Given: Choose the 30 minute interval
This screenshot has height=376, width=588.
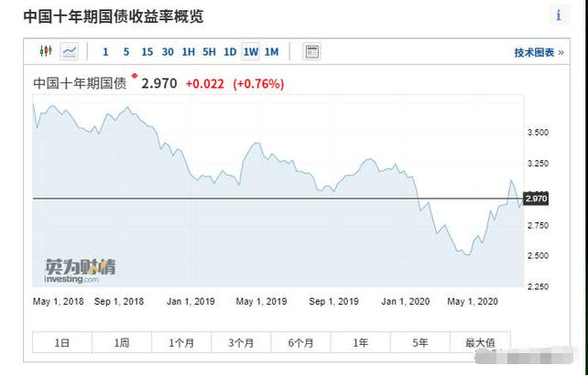Looking at the screenshot, I should click(168, 51).
